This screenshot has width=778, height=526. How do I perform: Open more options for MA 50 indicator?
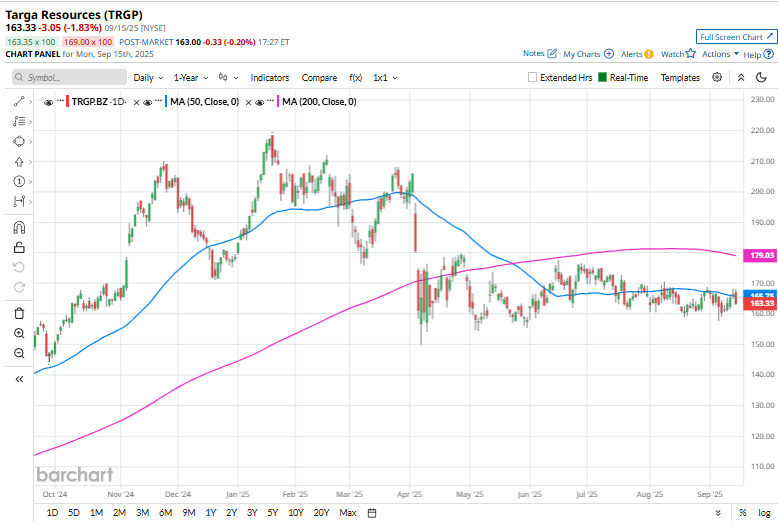click(158, 101)
